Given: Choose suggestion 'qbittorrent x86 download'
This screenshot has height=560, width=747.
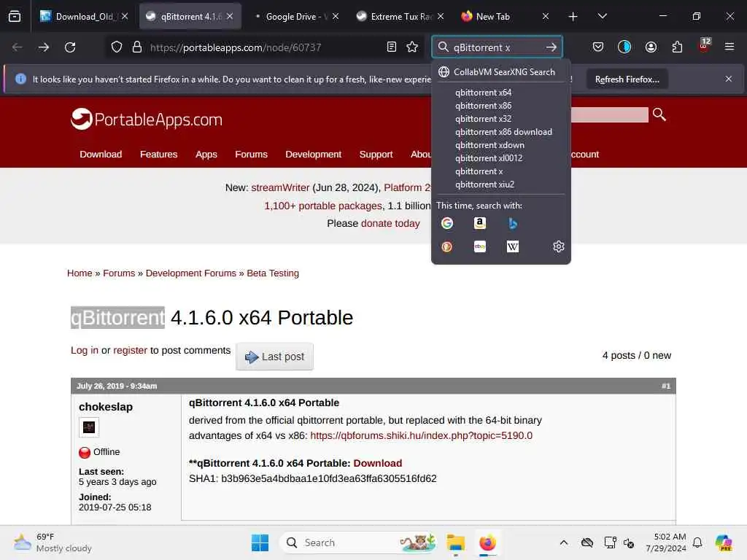Looking at the screenshot, I should 500,132.
